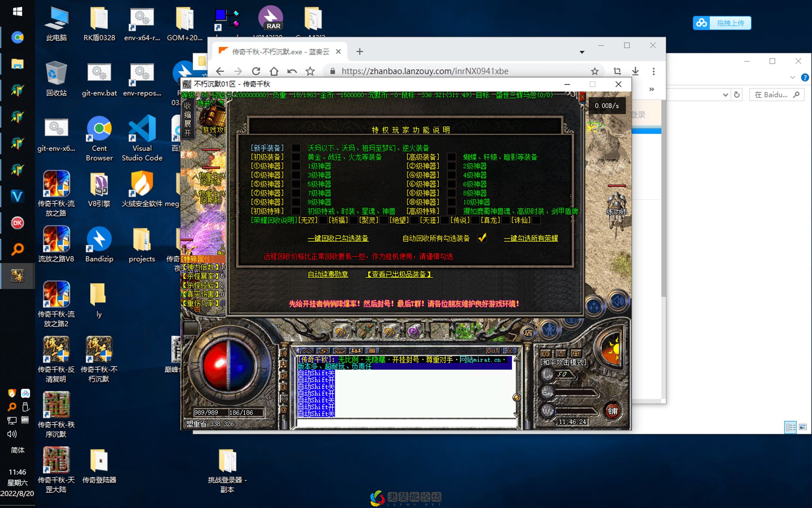The image size is (812, 508).
Task: Click the red-blue HP/MP orb
Action: tap(230, 365)
